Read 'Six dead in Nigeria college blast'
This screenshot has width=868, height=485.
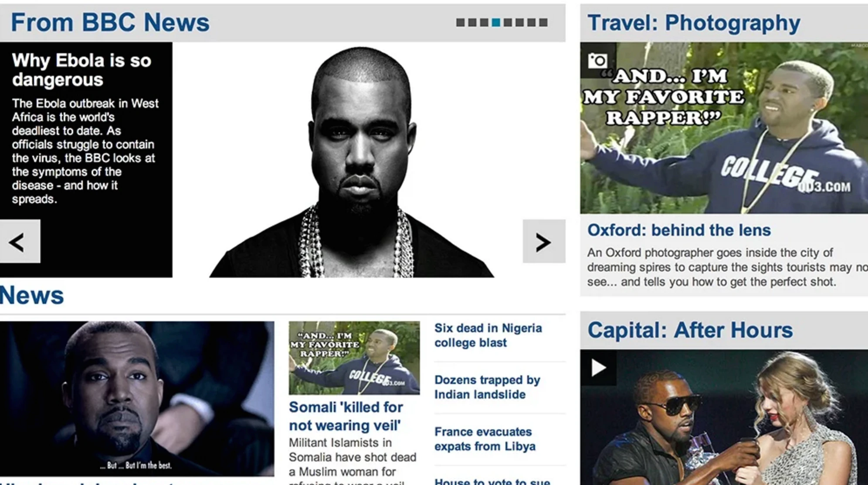point(488,335)
